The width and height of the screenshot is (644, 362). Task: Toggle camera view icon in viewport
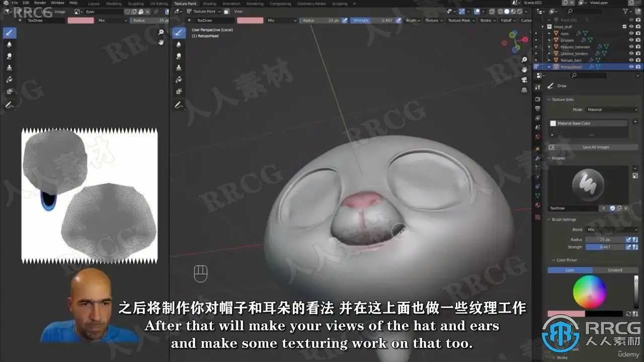click(524, 79)
